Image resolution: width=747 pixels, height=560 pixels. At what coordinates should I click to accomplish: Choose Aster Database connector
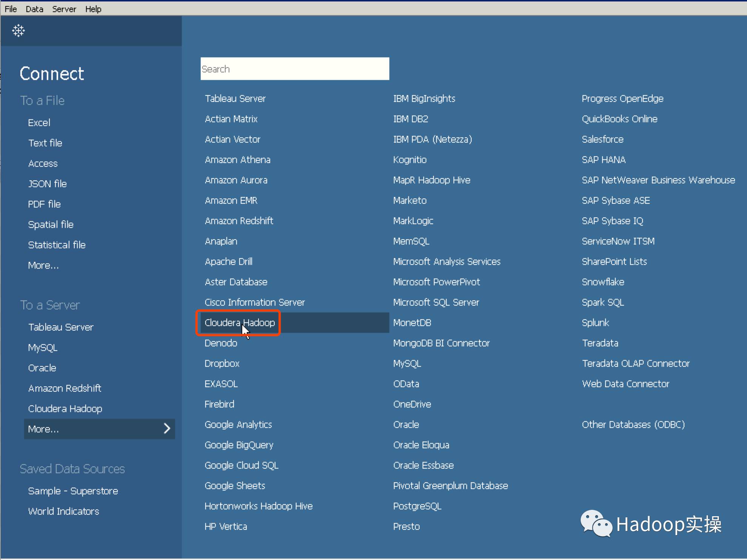pos(236,282)
